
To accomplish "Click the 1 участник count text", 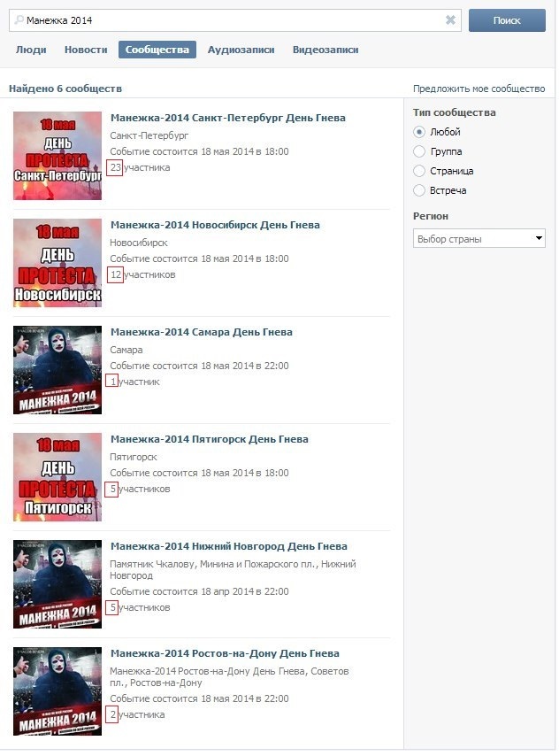I will tap(134, 382).
